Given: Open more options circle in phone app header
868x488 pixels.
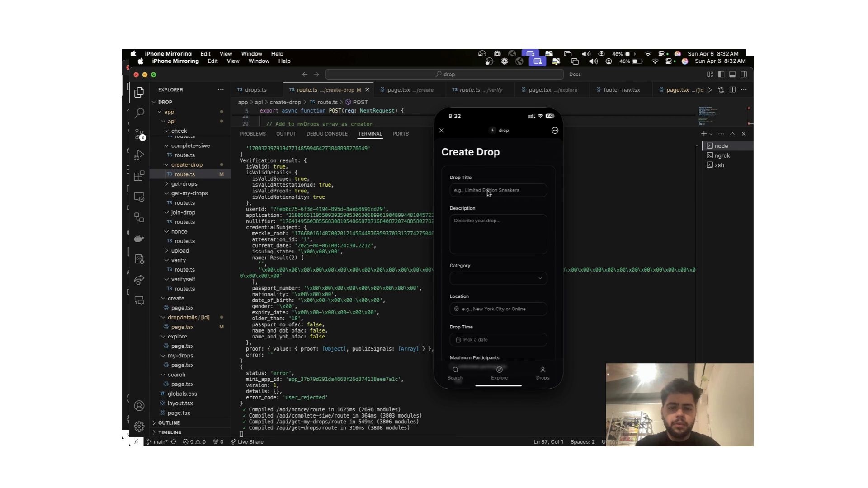Looking at the screenshot, I should 555,131.
